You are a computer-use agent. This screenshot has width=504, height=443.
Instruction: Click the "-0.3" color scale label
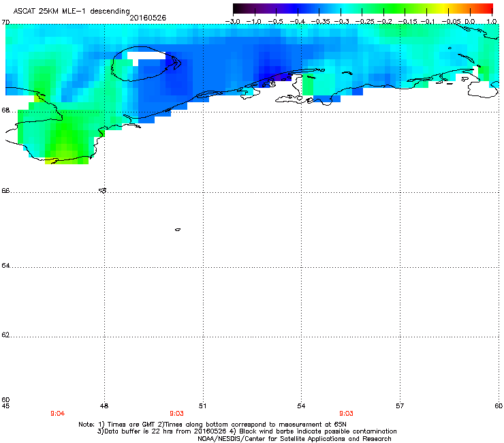[x=341, y=22]
